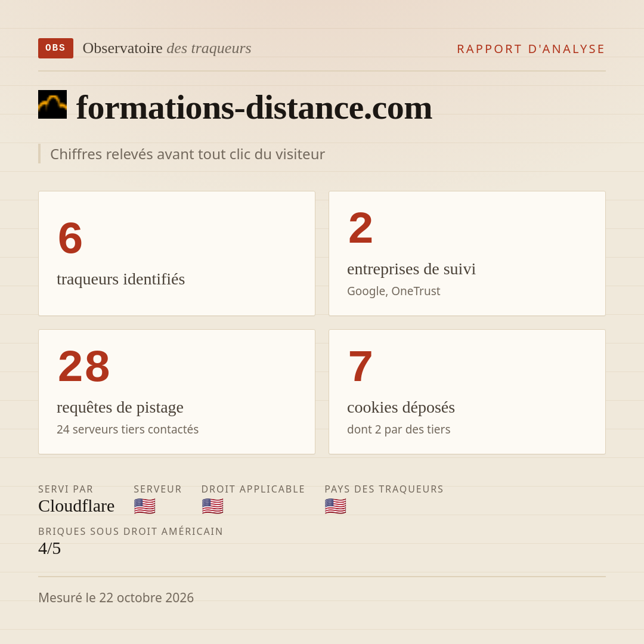Click the number 28 in the requêtes card
Viewport: 644px width, 644px height.
[84, 366]
